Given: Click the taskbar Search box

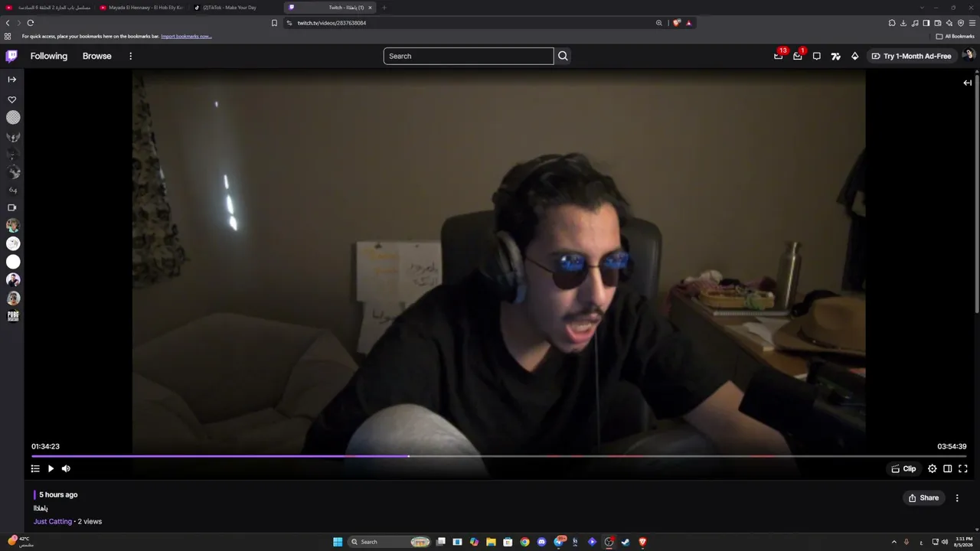Looking at the screenshot, I should pyautogui.click(x=388, y=542).
